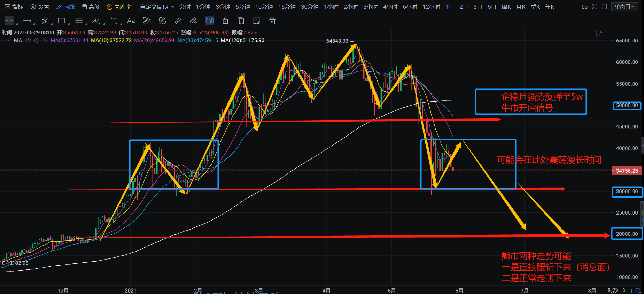Click the candlestick chart style icon
The width and height of the screenshot is (644, 294).
(210, 21)
